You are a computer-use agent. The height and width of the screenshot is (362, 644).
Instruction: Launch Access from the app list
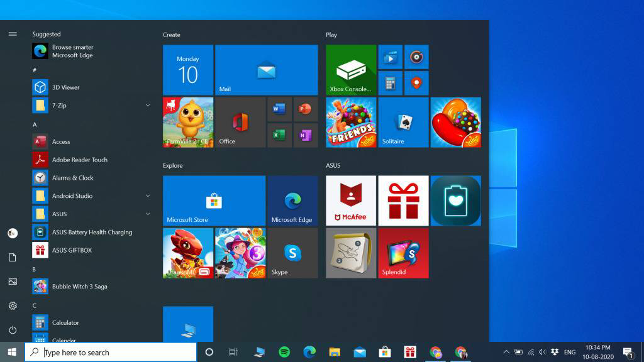[91, 141]
